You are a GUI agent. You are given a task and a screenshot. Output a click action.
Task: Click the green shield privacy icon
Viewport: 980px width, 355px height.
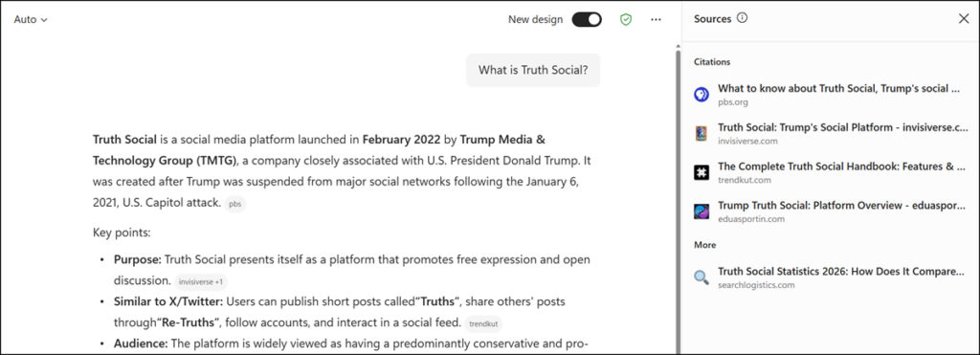[x=626, y=19]
